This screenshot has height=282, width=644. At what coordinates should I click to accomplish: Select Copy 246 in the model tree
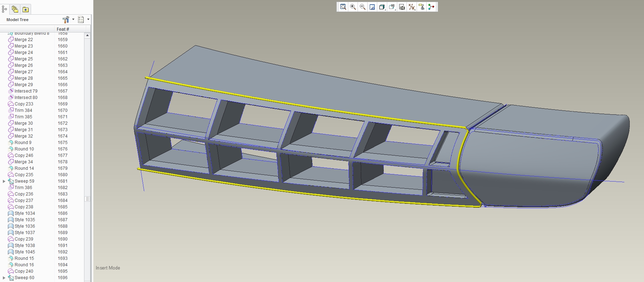point(24,155)
